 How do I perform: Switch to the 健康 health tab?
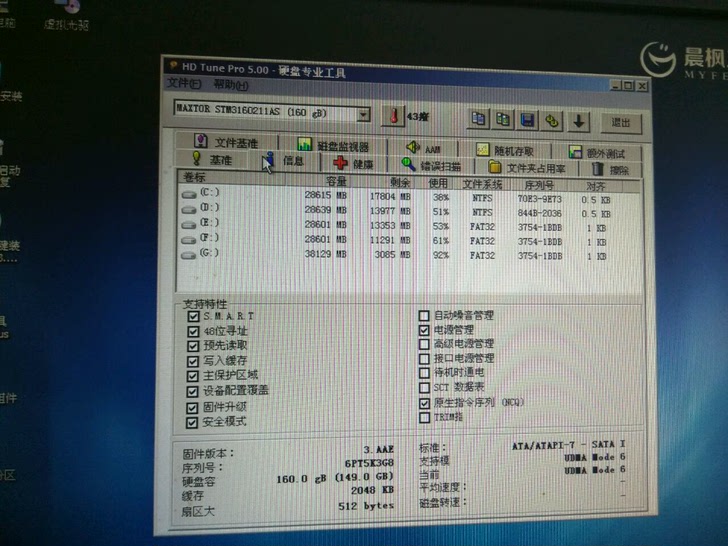(x=354, y=163)
